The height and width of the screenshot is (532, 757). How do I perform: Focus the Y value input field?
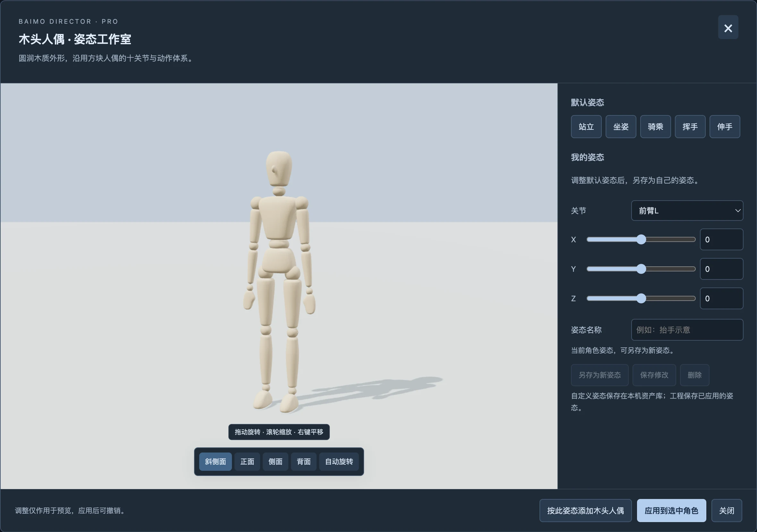721,269
